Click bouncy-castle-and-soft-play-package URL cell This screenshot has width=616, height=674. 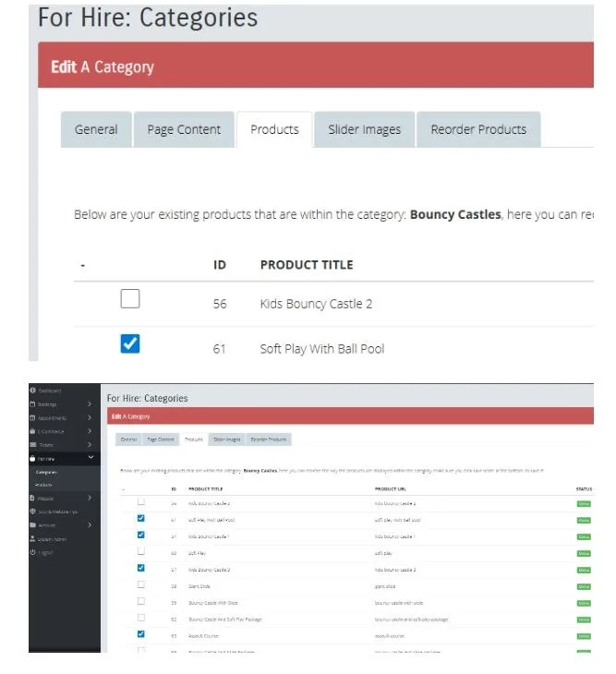point(411,620)
